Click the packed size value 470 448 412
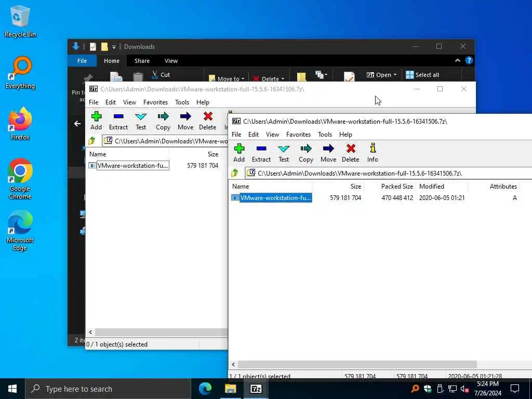Image resolution: width=532 pixels, height=399 pixels. coord(397,198)
